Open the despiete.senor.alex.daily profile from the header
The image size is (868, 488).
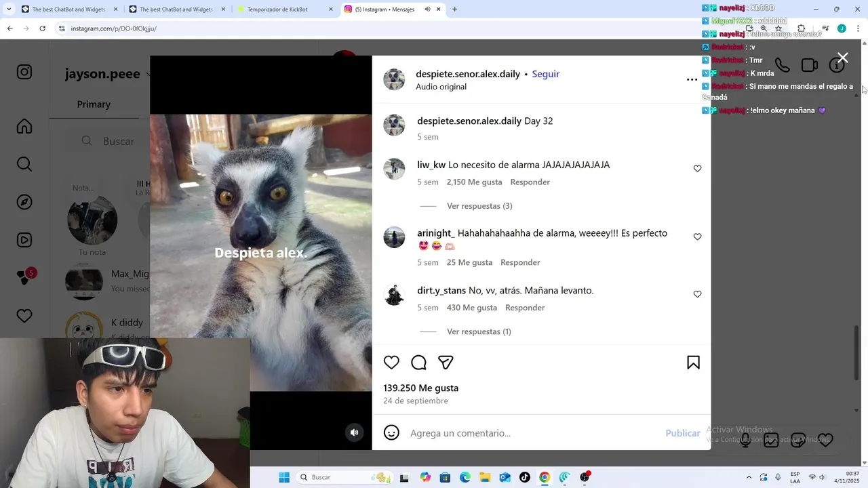(468, 74)
